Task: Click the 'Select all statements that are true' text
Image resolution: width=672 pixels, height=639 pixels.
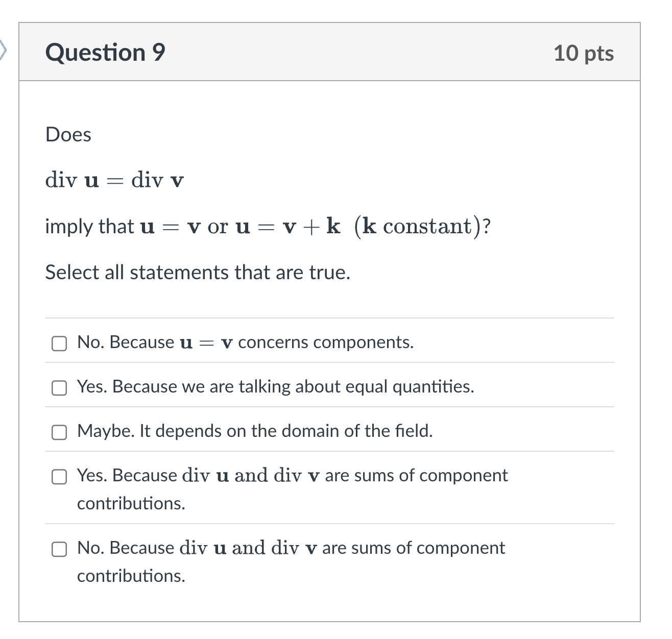Action: pyautogui.click(x=198, y=273)
